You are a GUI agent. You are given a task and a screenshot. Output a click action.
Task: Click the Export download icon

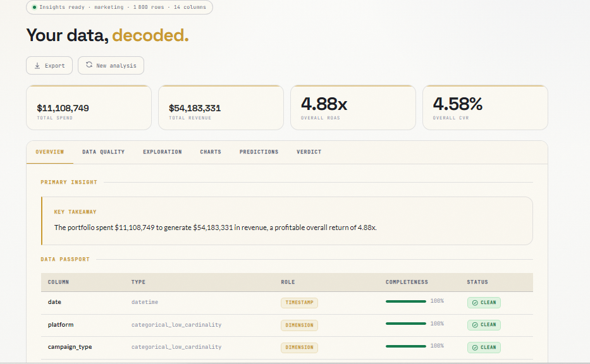(x=37, y=66)
